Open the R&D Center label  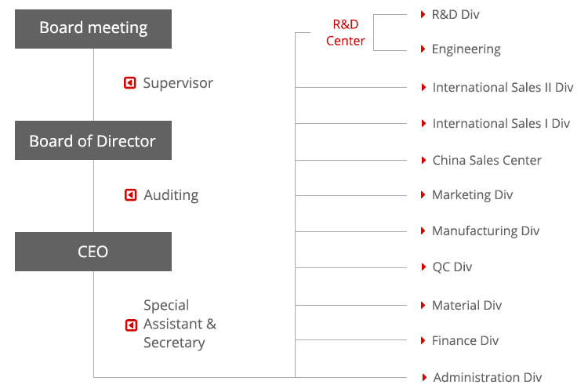click(x=346, y=33)
